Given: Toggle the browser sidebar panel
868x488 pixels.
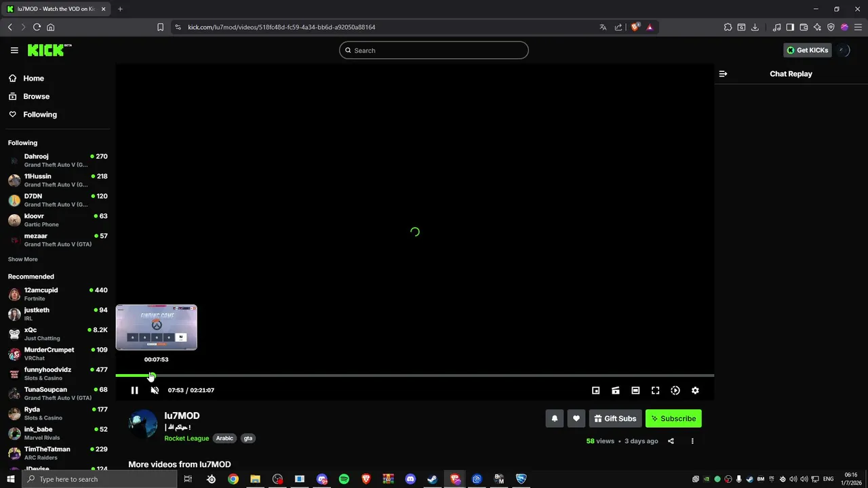Looking at the screenshot, I should point(790,27).
